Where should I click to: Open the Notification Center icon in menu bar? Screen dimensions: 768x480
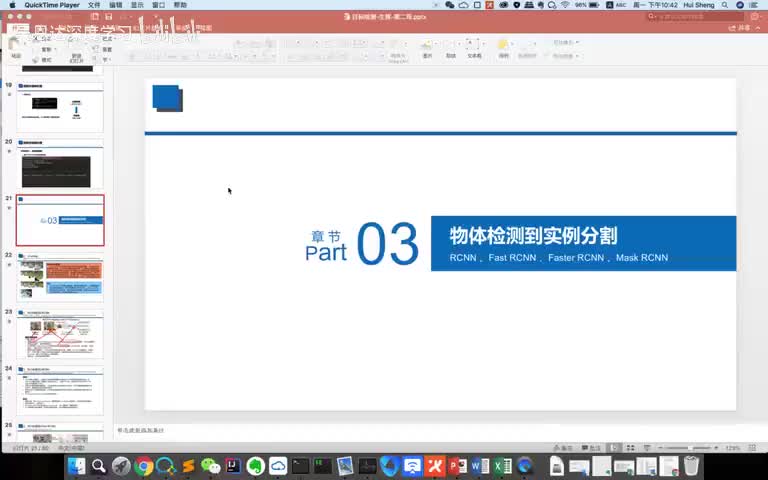point(754,5)
